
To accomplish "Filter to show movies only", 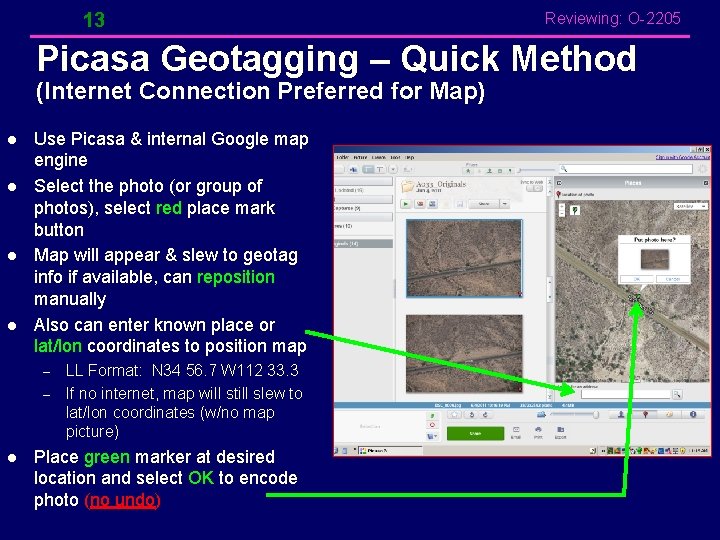I will [x=500, y=171].
